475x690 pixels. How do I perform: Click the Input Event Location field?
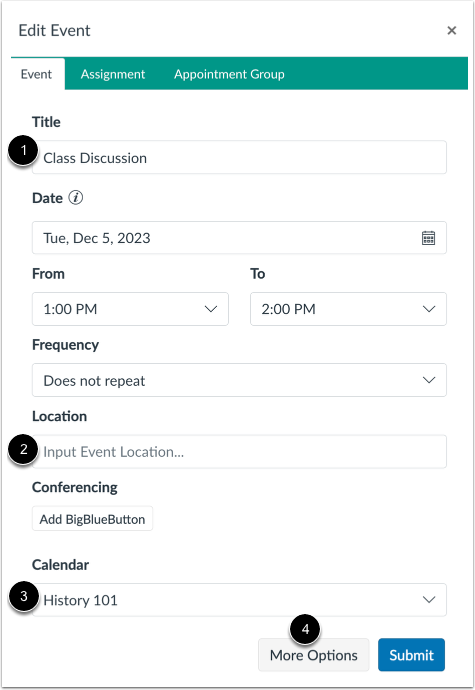(239, 451)
